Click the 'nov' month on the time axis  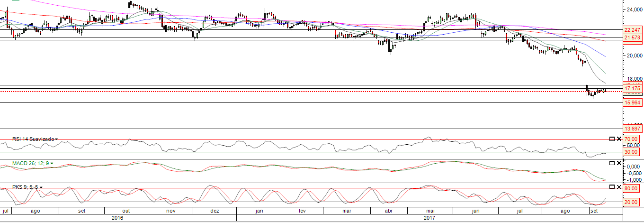pyautogui.click(x=171, y=210)
